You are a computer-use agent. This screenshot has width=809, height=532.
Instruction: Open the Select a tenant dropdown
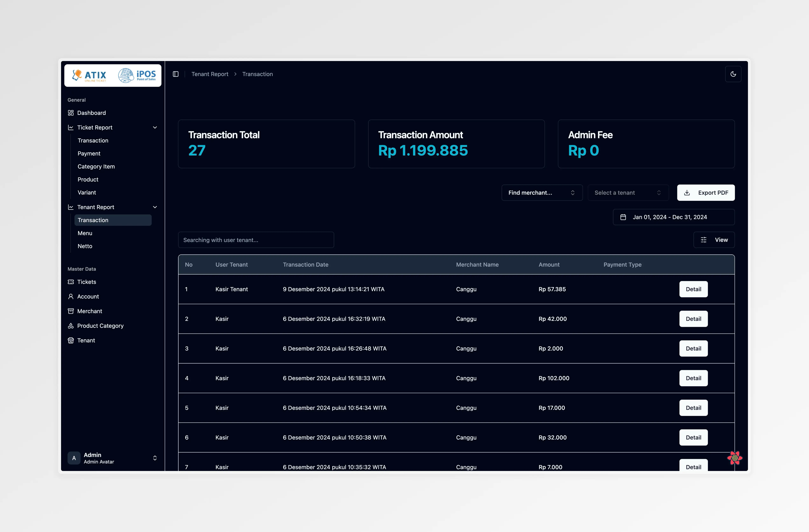[x=628, y=193]
